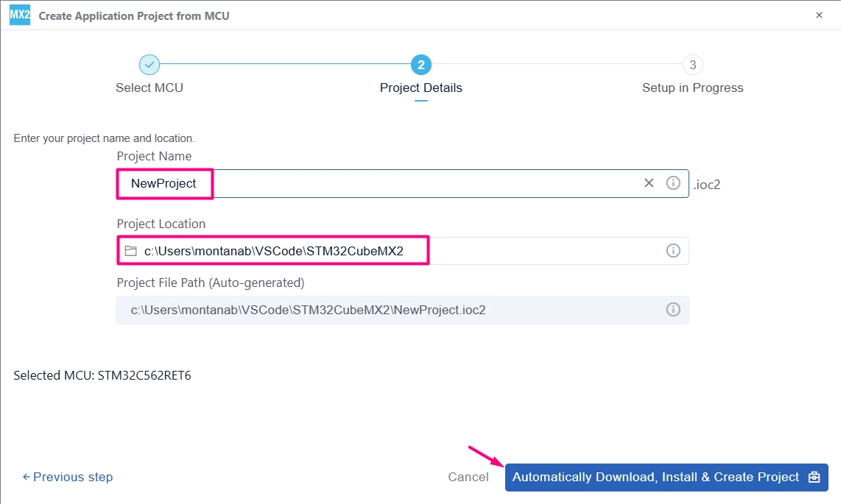
Task: Click the Project Location path field
Action: coord(402,251)
